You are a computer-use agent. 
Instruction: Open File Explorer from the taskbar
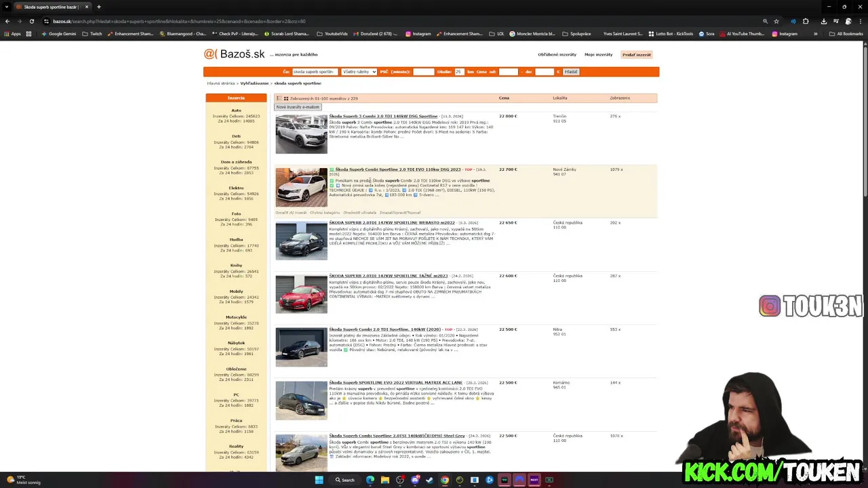click(385, 480)
